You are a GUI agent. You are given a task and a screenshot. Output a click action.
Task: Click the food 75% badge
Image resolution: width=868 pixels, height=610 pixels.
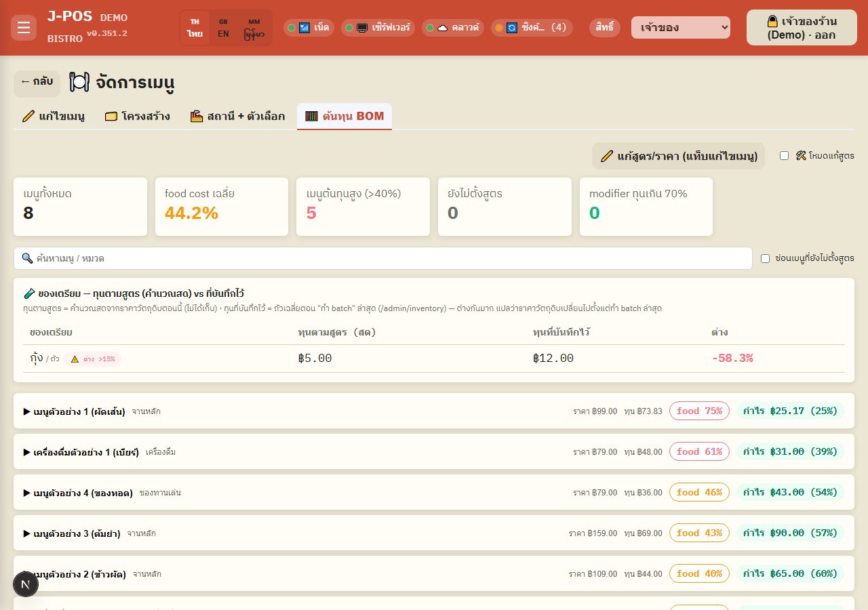pos(699,411)
